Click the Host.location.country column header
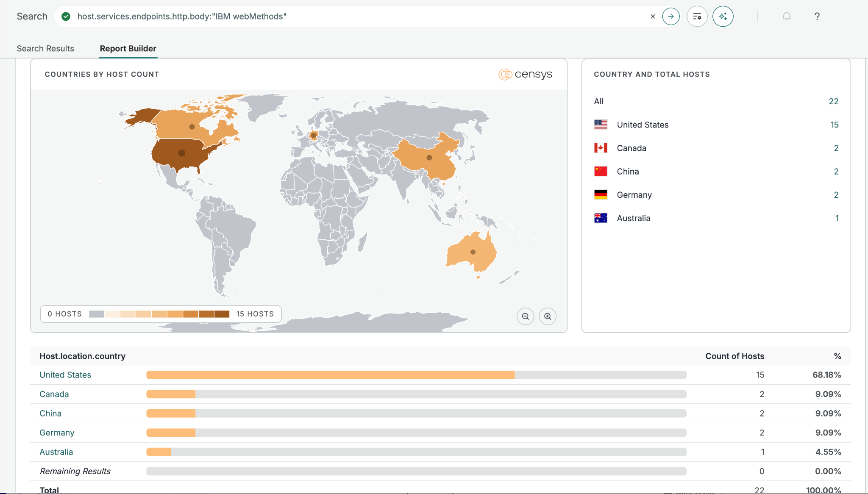Screen dimensions: 868x494 [82, 356]
